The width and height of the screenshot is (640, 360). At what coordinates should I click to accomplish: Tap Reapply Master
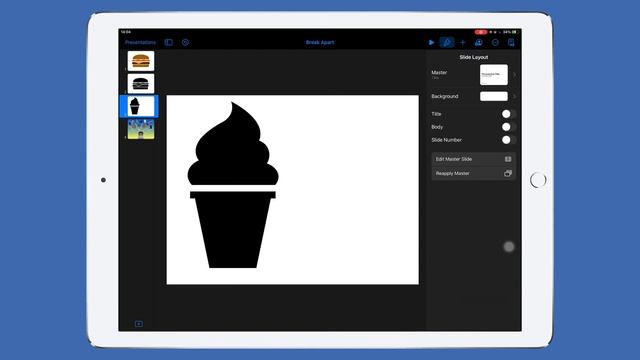(473, 173)
